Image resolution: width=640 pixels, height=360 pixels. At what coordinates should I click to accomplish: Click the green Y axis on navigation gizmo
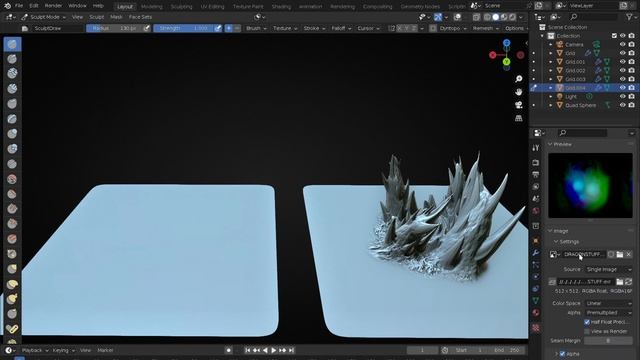(x=507, y=62)
